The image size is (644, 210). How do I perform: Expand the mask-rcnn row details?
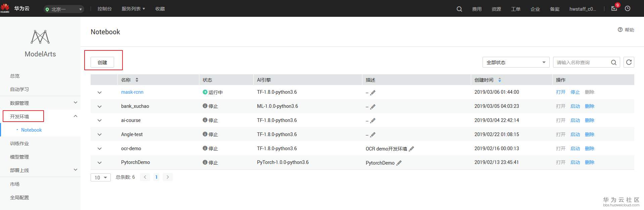pyautogui.click(x=99, y=92)
